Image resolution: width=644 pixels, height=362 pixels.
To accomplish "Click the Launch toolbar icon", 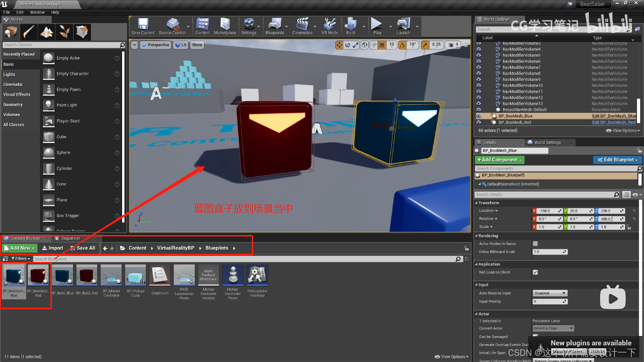I will pyautogui.click(x=404, y=26).
